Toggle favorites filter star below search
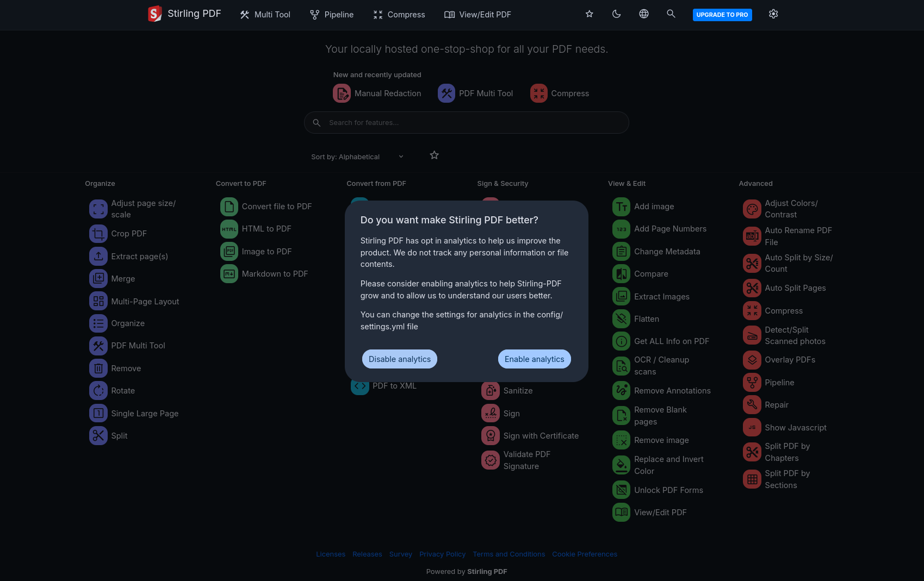 (x=434, y=155)
